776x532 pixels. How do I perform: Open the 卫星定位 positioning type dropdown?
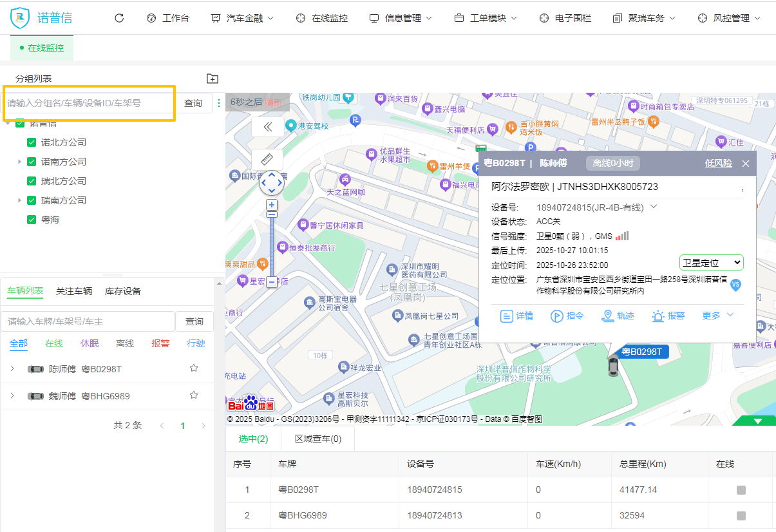pos(711,263)
